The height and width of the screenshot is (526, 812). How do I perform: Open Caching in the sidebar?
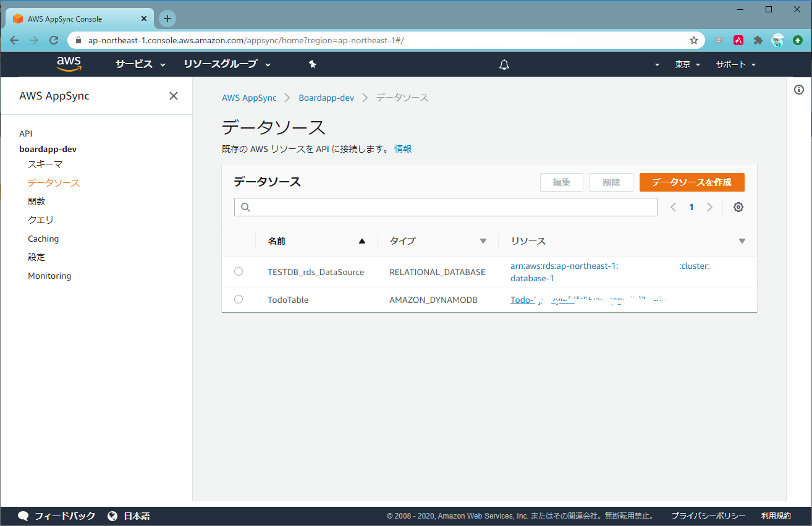pyautogui.click(x=43, y=239)
